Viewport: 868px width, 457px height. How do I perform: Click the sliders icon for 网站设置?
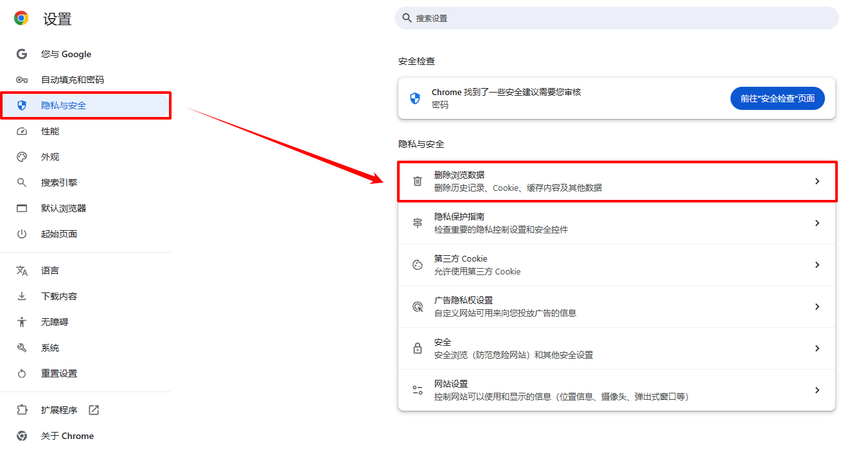(418, 390)
